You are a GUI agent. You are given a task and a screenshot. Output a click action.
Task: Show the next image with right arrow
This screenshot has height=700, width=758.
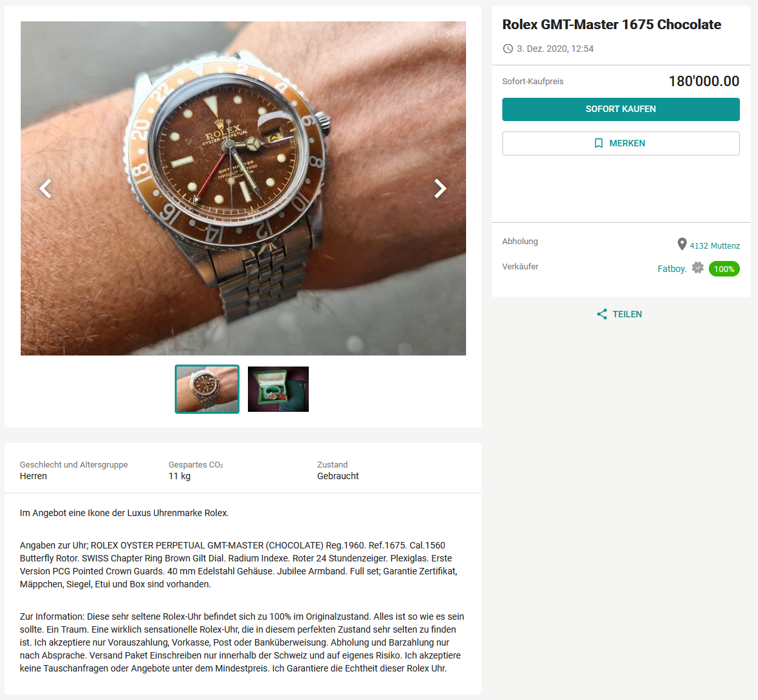click(x=440, y=188)
